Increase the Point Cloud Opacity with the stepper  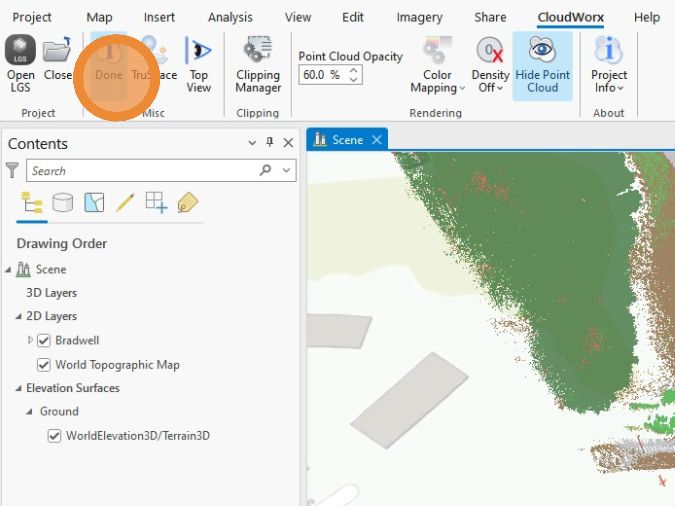(x=355, y=71)
